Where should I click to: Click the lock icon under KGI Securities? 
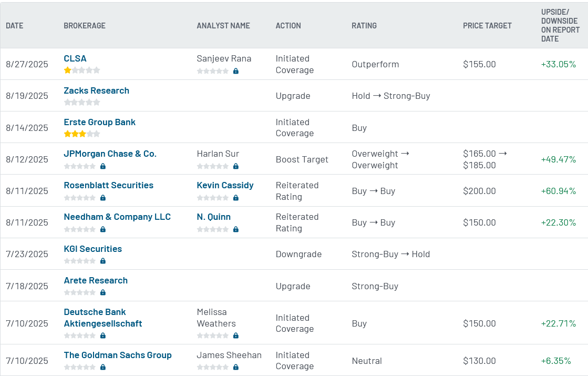(103, 261)
